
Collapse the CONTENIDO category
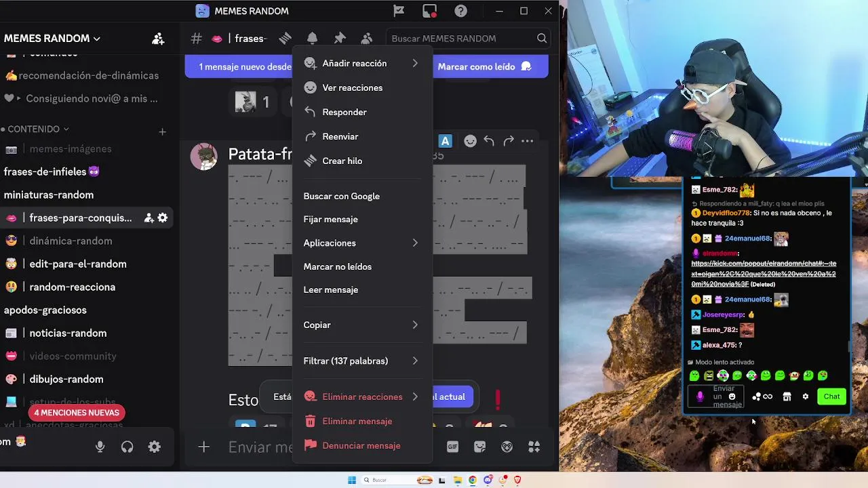click(x=38, y=129)
